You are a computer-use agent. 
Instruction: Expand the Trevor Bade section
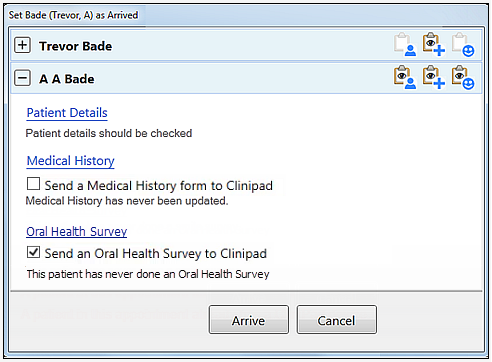[22, 45]
